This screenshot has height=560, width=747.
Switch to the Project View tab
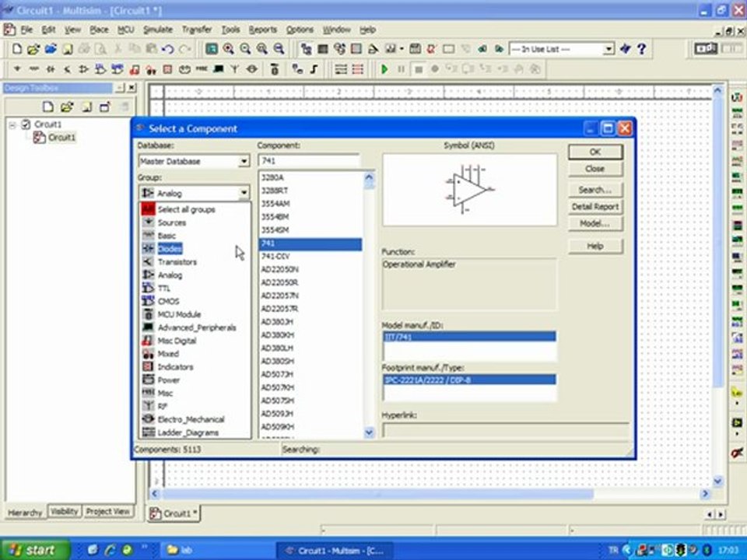pyautogui.click(x=107, y=512)
